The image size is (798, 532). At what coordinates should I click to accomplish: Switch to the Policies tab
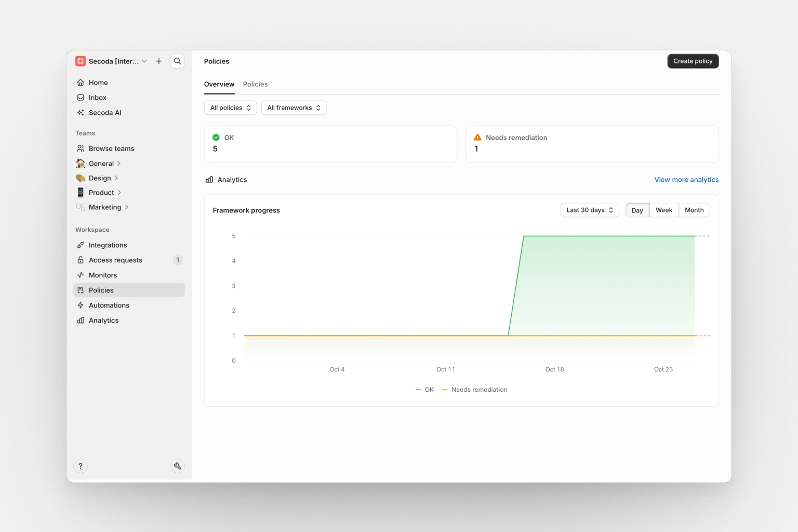click(255, 84)
